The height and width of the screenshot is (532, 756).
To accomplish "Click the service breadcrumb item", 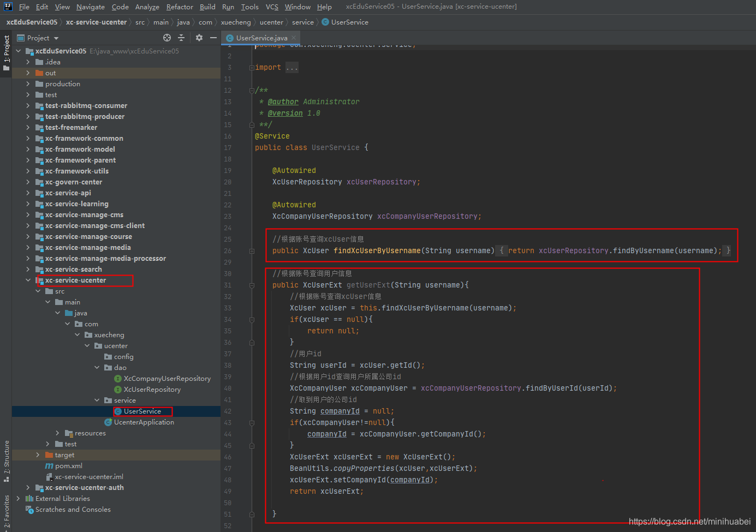I will pos(303,22).
